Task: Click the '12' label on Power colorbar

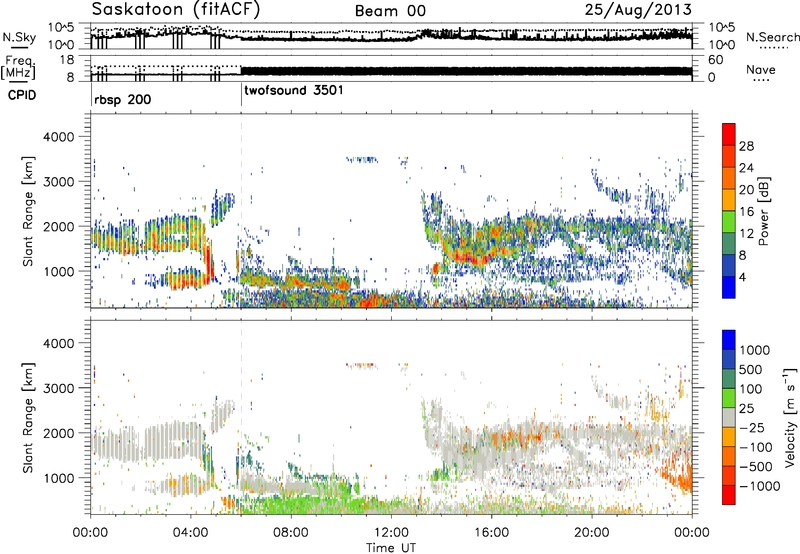Action: point(746,234)
